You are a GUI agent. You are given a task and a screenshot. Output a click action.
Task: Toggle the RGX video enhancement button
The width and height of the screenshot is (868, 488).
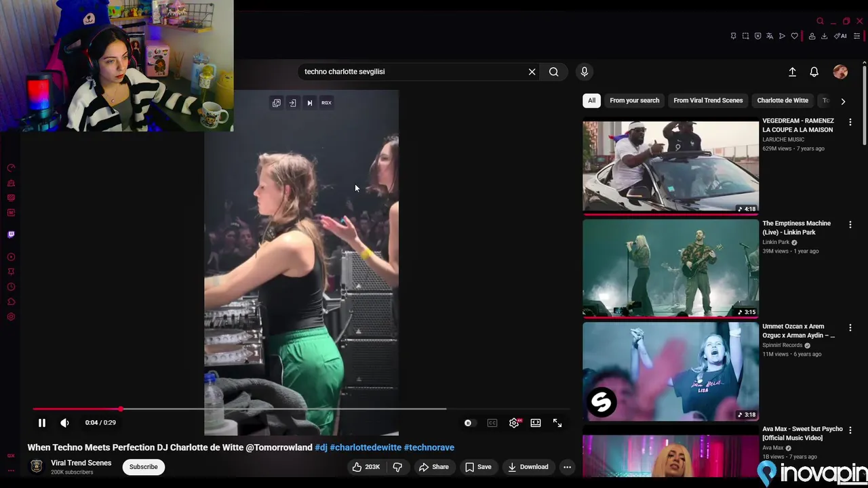pyautogui.click(x=326, y=103)
